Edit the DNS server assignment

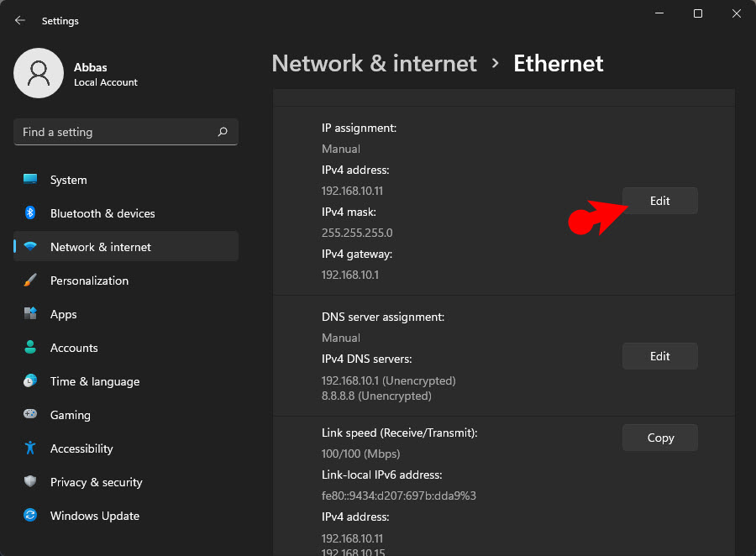tap(659, 355)
